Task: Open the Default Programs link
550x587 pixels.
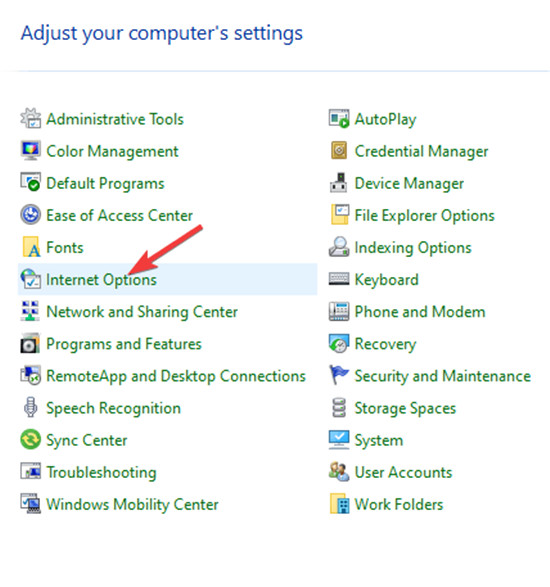Action: (x=105, y=183)
